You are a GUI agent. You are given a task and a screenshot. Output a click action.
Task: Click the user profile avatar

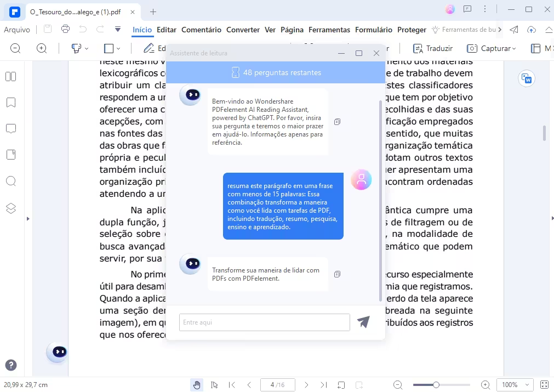pos(450,9)
